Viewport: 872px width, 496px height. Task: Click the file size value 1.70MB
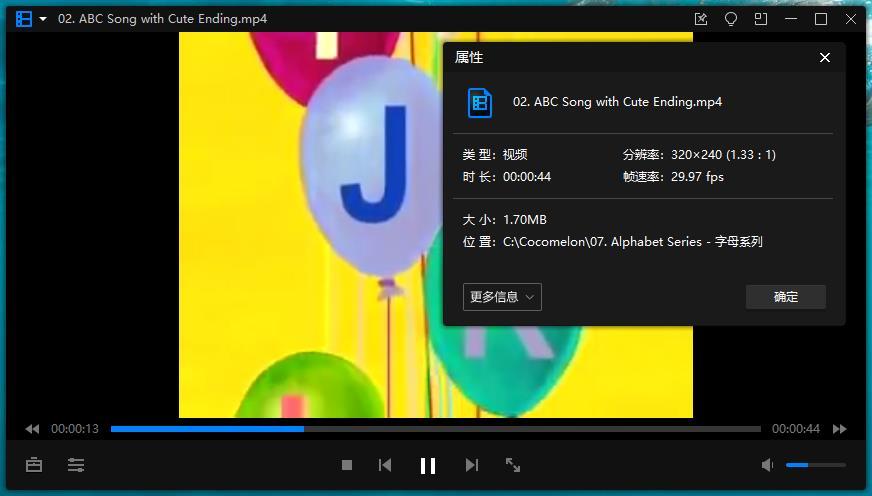525,220
